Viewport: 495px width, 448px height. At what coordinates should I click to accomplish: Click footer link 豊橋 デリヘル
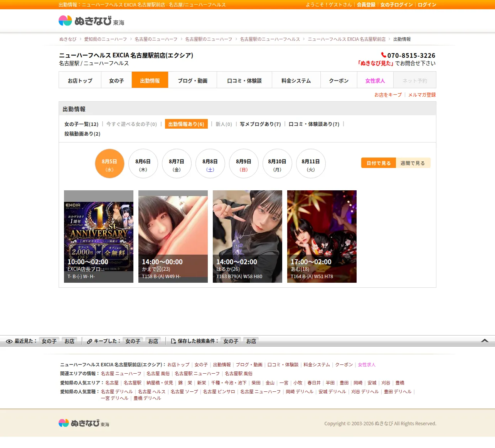coord(147,398)
